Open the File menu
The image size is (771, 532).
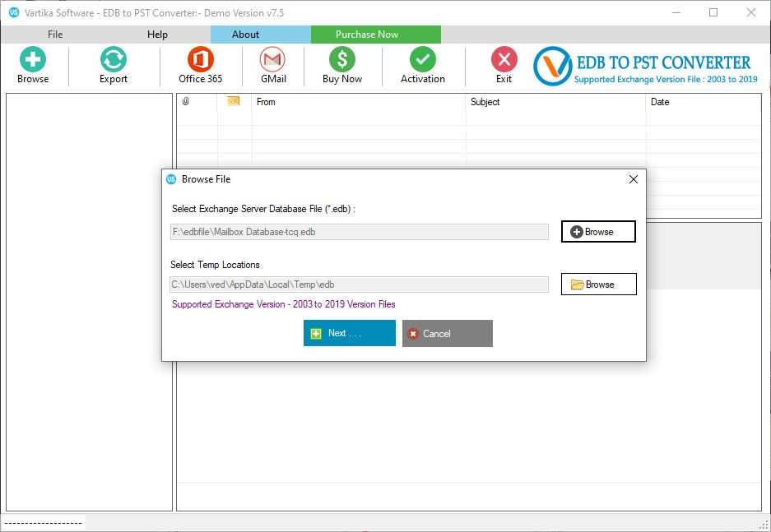[x=55, y=35]
